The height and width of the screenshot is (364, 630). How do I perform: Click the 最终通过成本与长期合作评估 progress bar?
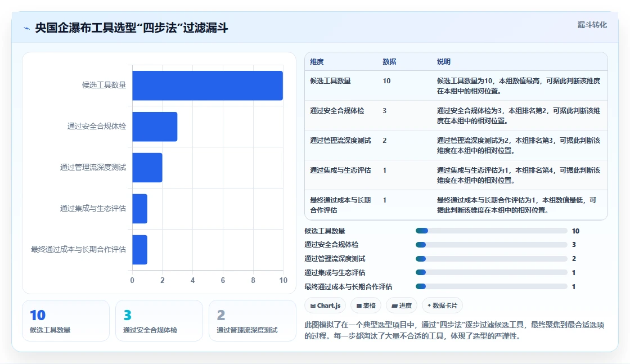[x=492, y=287]
